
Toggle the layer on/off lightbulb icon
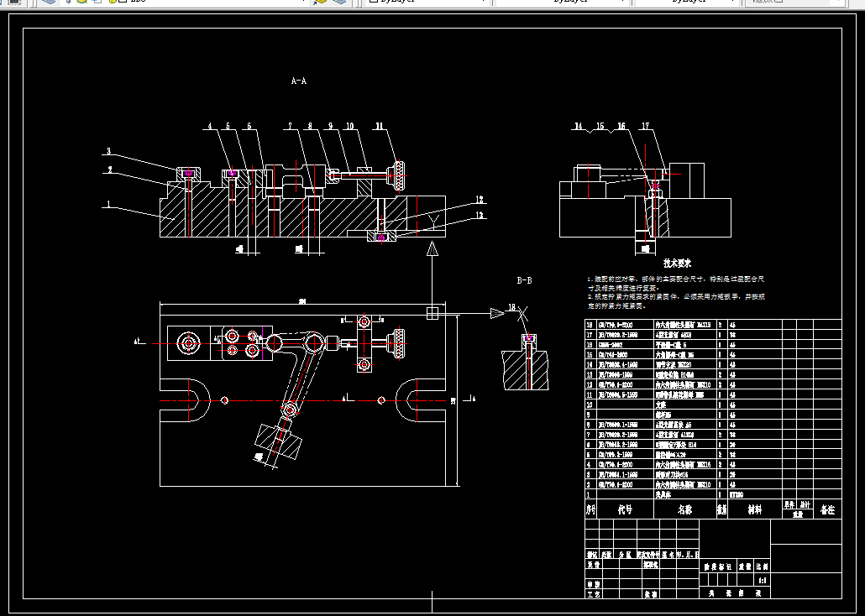68,2
